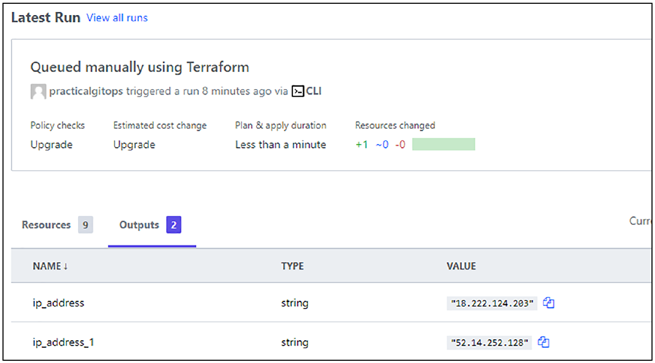
Task: Click the green resources changed bar
Action: (444, 144)
